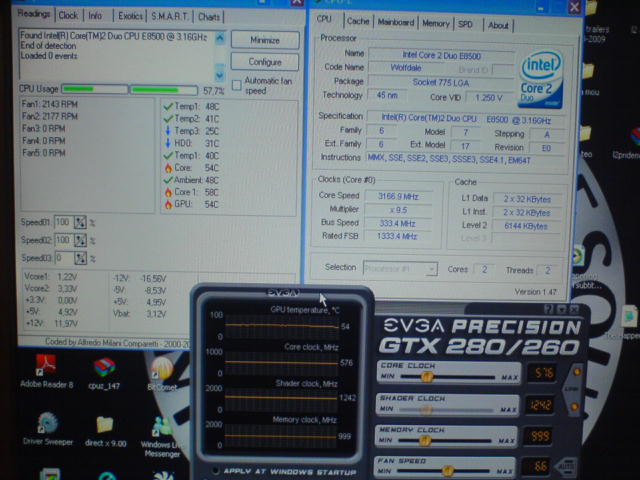Click the flame icon next to GPU: 54C
The height and width of the screenshot is (480, 640).
click(168, 204)
